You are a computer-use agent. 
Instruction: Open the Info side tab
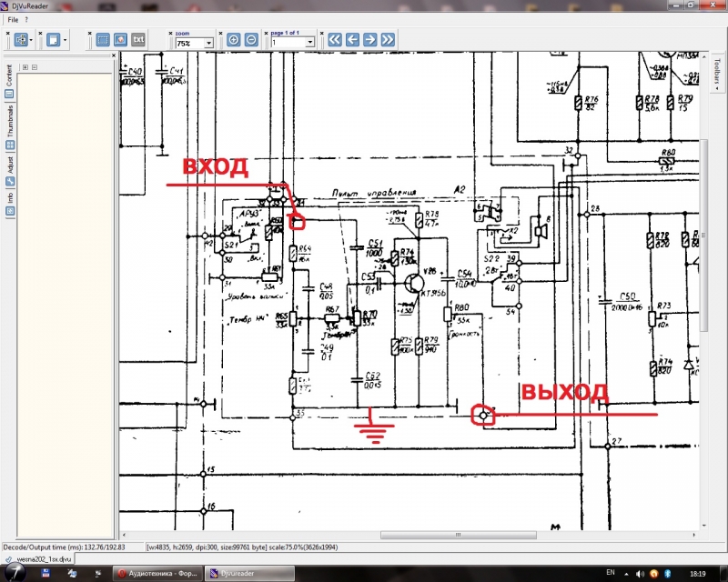(9, 202)
